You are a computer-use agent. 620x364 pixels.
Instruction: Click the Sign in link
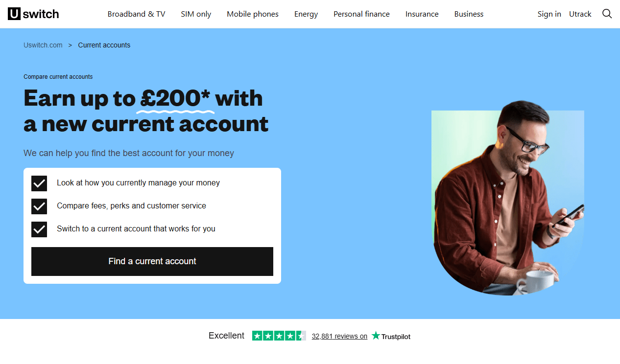pyautogui.click(x=549, y=14)
